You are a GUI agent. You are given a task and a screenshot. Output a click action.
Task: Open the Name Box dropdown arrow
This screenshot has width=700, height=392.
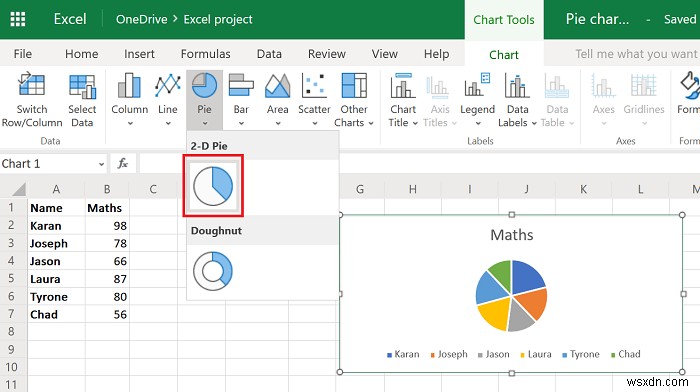(101, 164)
